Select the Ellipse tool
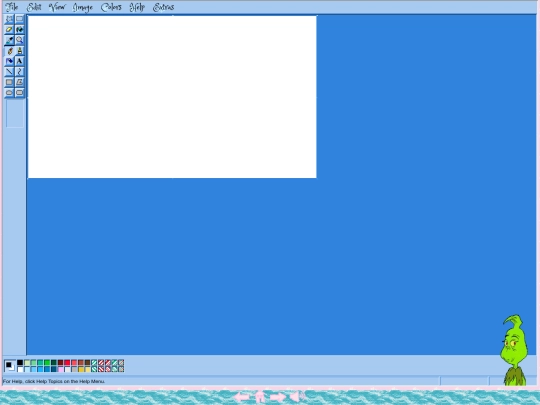The height and width of the screenshot is (405, 540). [x=9, y=92]
